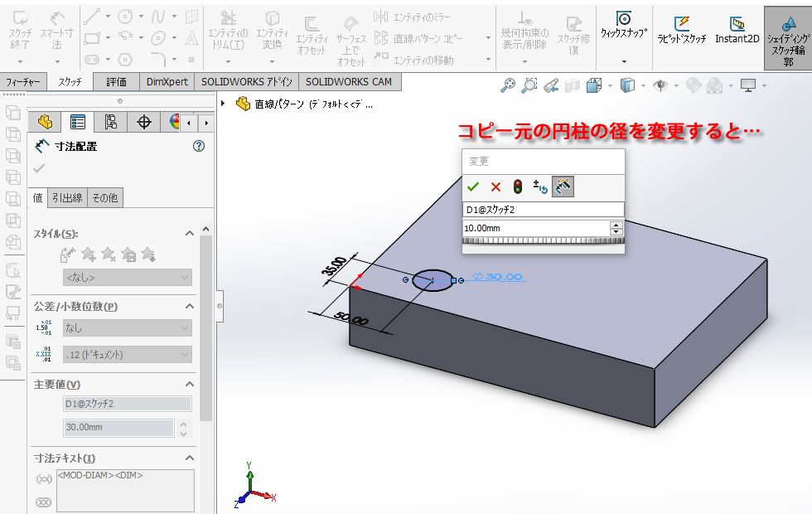The width and height of the screenshot is (812, 514).
Task: Activate the Ellipse sketch tool
Action: (158, 38)
